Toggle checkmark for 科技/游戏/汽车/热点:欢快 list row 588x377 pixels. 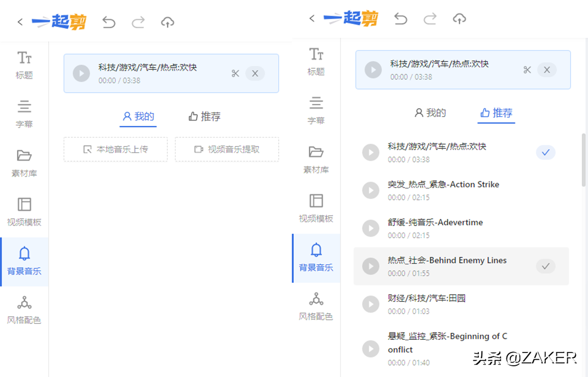pyautogui.click(x=546, y=152)
